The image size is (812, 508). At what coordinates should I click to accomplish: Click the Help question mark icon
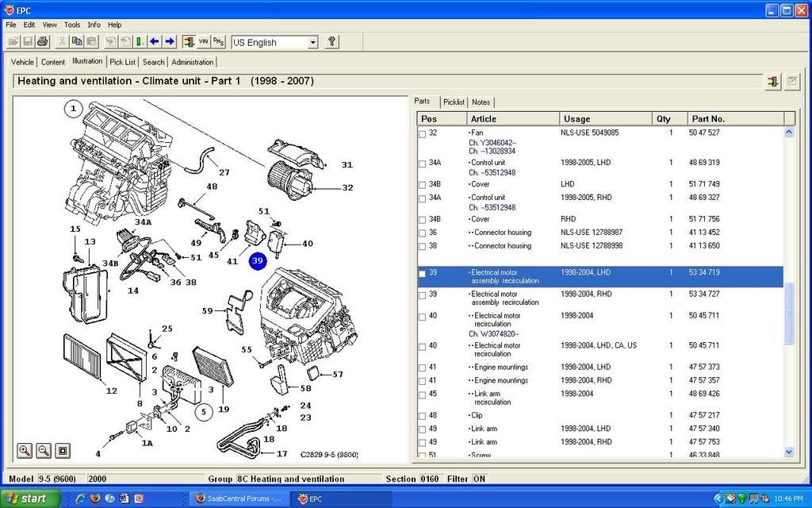(x=331, y=41)
